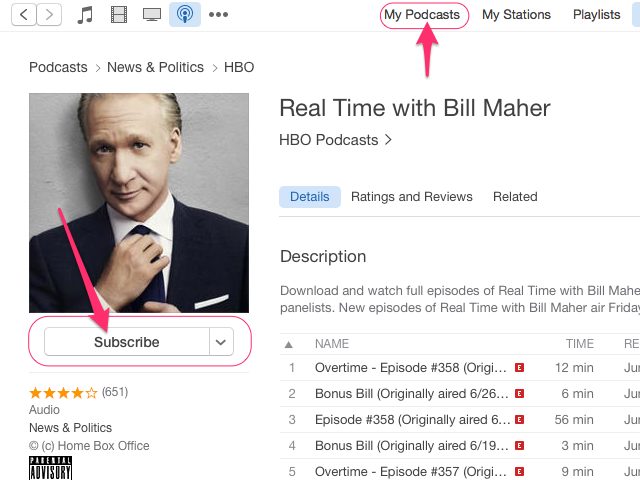Click explicit badge on Bonus Bill 6/26
The width and height of the screenshot is (640, 480).
(520, 394)
